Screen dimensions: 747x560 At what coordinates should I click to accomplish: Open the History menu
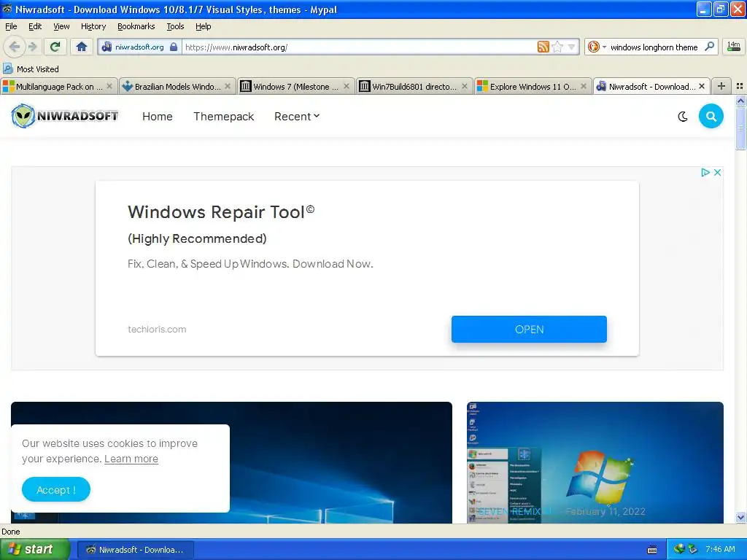pyautogui.click(x=93, y=26)
